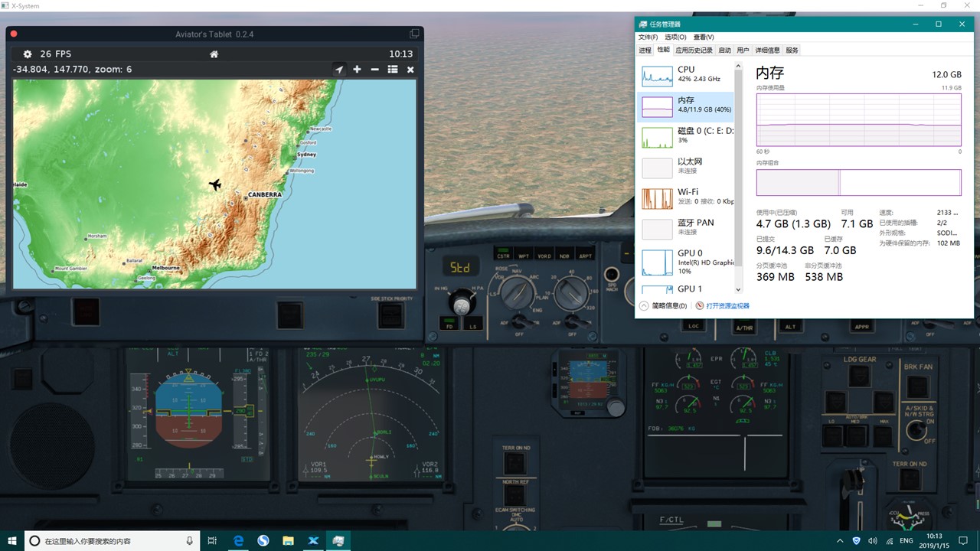The height and width of the screenshot is (551, 980).
Task: Click the ND range selector knob
Action: [x=570, y=294]
